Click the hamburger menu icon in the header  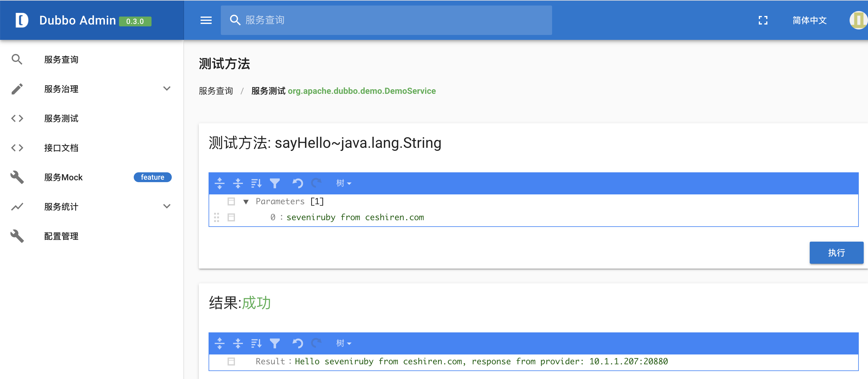point(206,20)
